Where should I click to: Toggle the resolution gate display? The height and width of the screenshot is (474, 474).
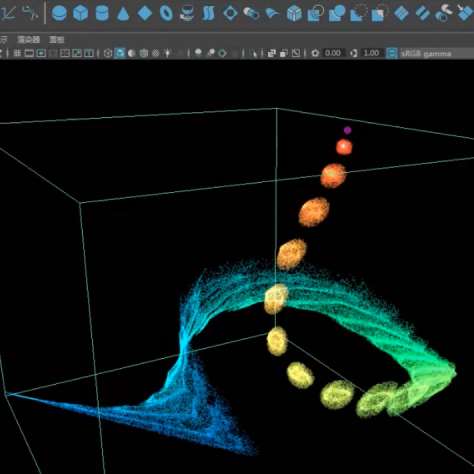[x=41, y=53]
